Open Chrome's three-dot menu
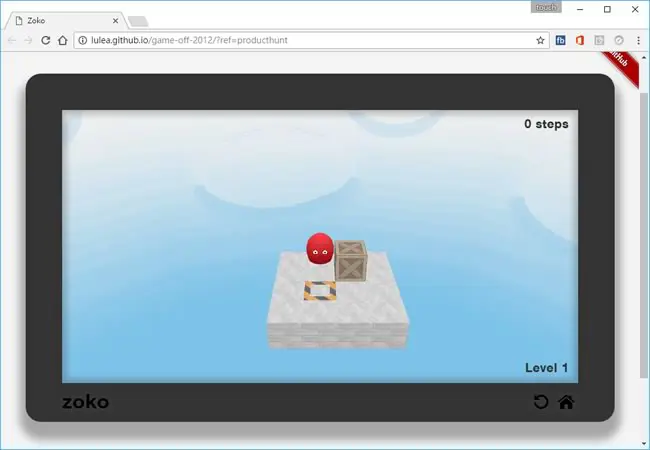 [x=638, y=40]
